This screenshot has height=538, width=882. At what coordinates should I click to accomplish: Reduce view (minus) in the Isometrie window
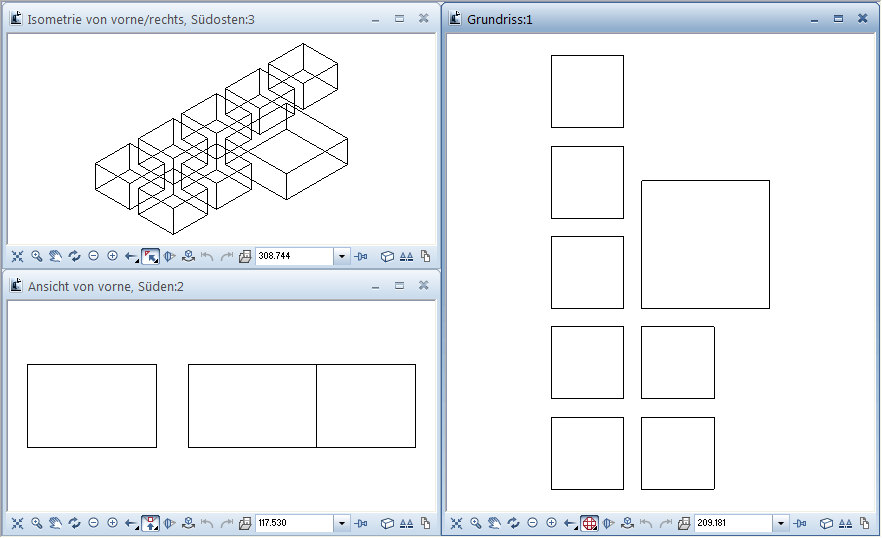pos(93,256)
